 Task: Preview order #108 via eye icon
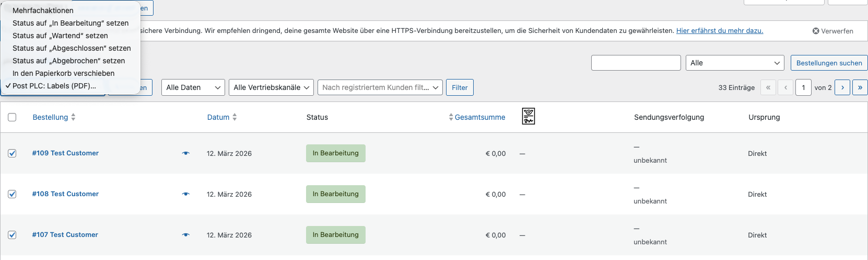pos(185,194)
